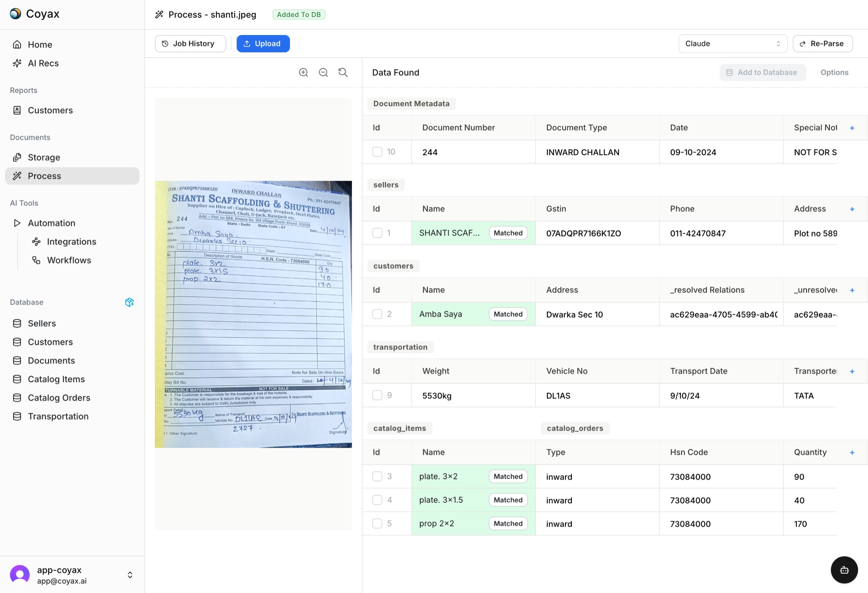The height and width of the screenshot is (593, 868).
Task: Check the box for document row 10
Action: pos(377,152)
